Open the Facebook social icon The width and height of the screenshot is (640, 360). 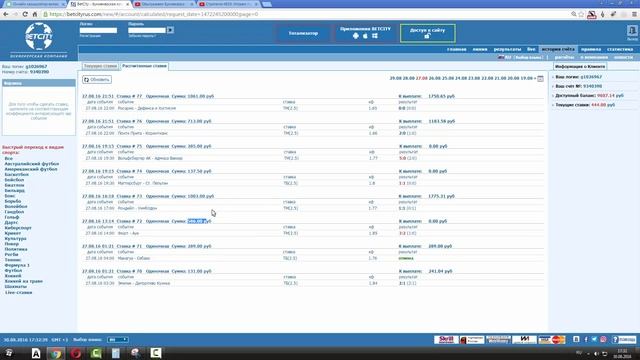(x=586, y=340)
